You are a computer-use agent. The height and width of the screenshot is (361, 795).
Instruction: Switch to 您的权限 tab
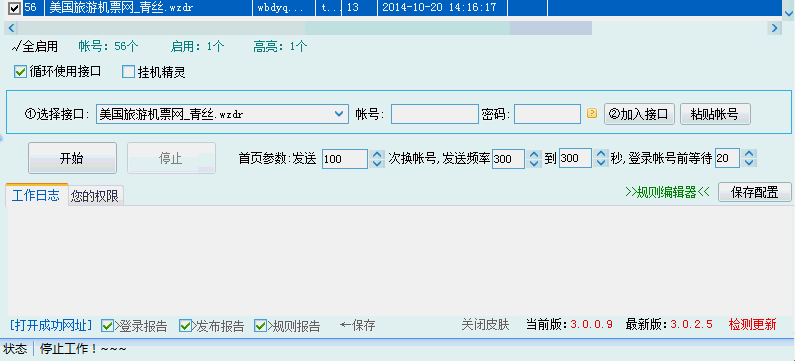tap(95, 196)
